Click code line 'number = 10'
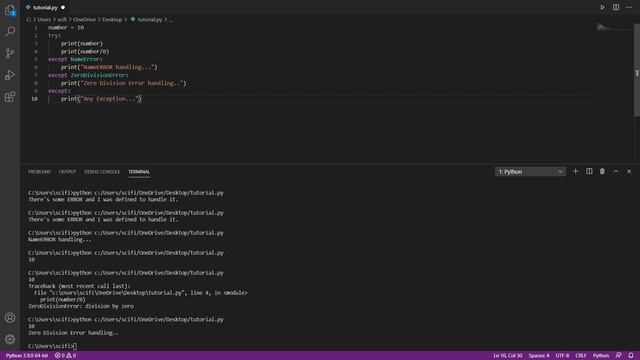 pos(66,27)
